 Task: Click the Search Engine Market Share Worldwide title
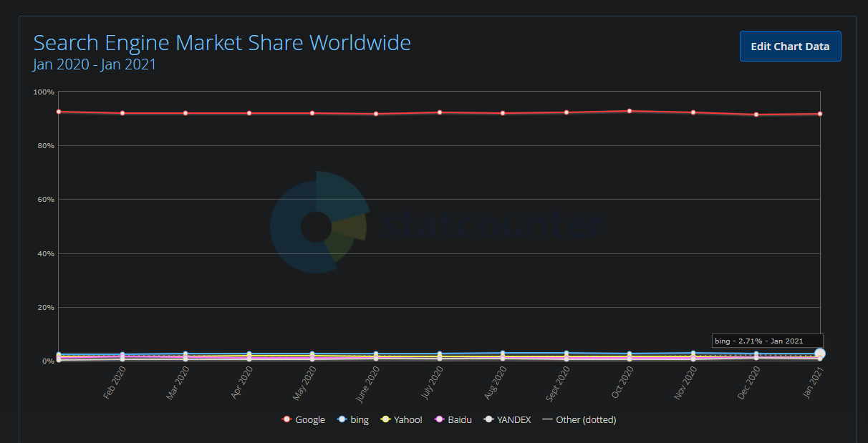point(222,43)
